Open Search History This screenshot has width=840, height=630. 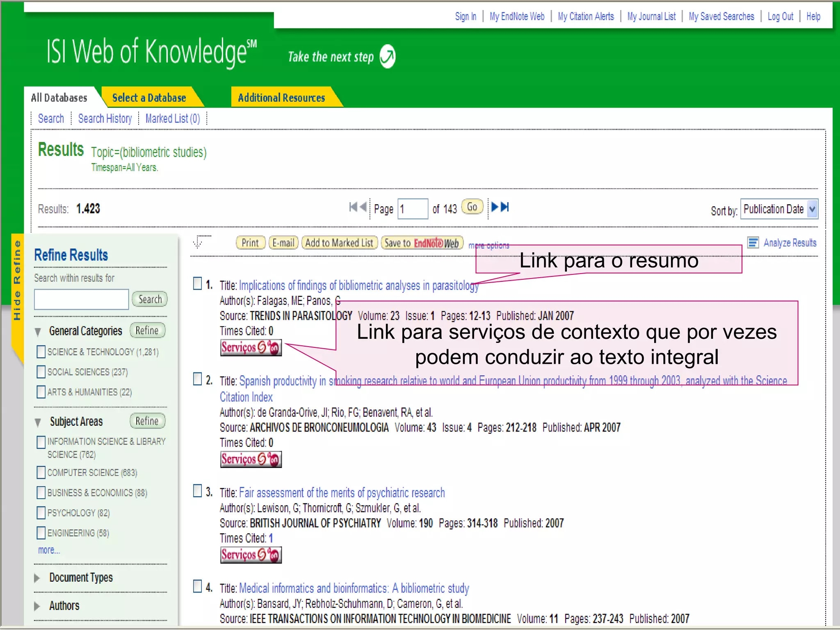pyautogui.click(x=105, y=119)
